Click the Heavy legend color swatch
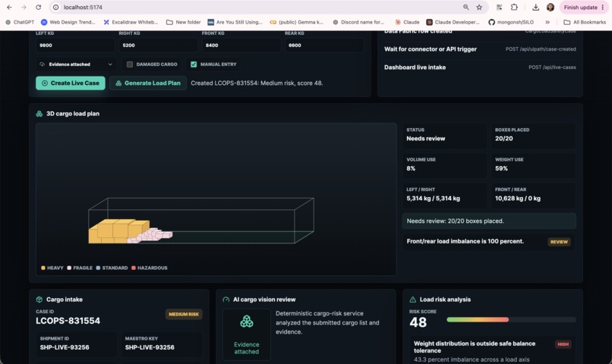612x364 pixels. [x=43, y=268]
